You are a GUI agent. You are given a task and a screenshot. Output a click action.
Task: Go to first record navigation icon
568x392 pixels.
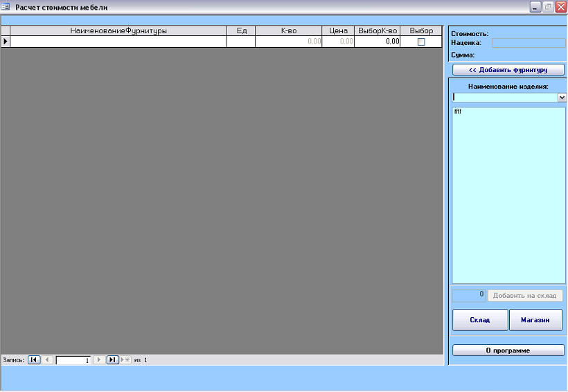34,359
